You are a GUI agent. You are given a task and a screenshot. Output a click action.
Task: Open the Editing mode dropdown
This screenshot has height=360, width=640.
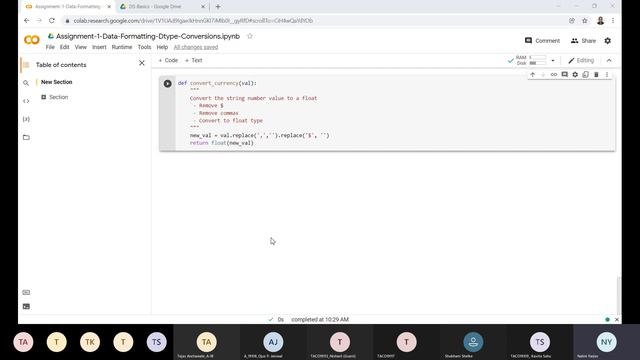click(x=581, y=60)
